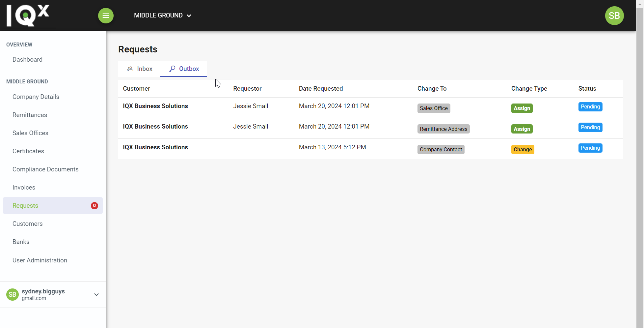Screen dimensions: 644x328
Task: Click the Outbox key icon
Action: pos(172,69)
